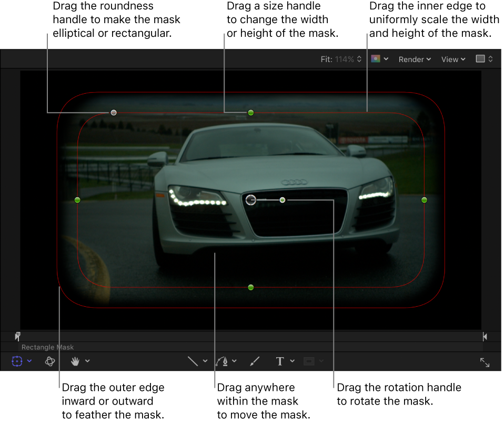Click the roundness handle on the mask
The width and height of the screenshot is (504, 424).
pyautogui.click(x=113, y=112)
